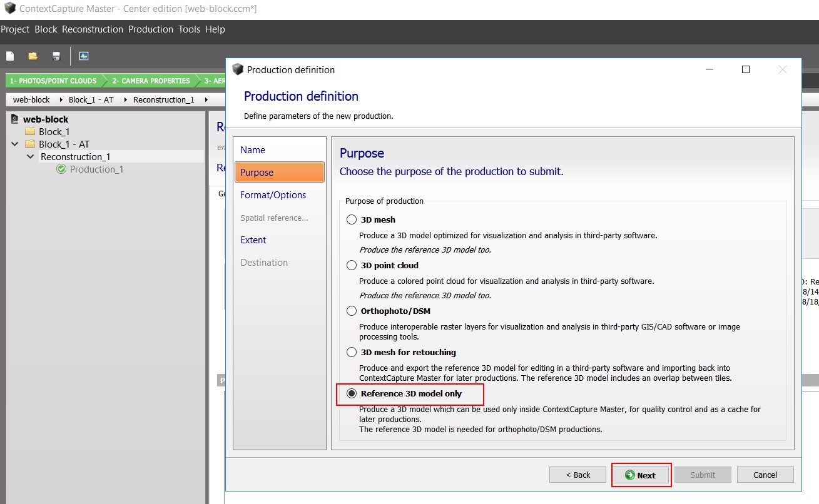The image size is (819, 504).
Task: Click Block_1 - AT in the breadcrumb
Action: 91,100
